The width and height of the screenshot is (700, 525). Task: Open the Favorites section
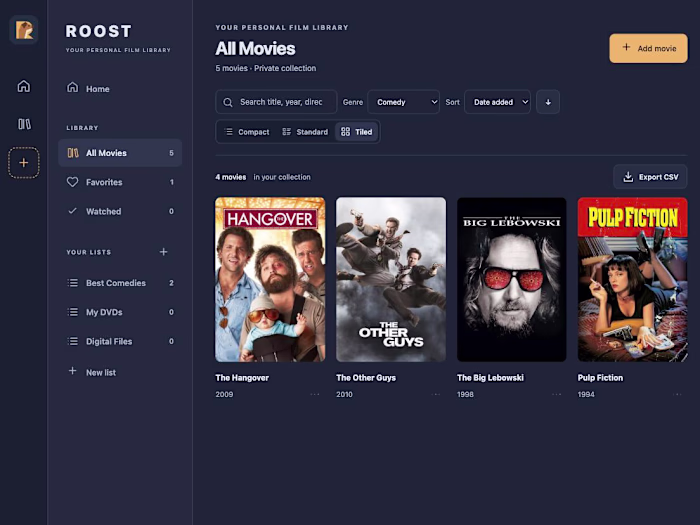[x=120, y=182]
